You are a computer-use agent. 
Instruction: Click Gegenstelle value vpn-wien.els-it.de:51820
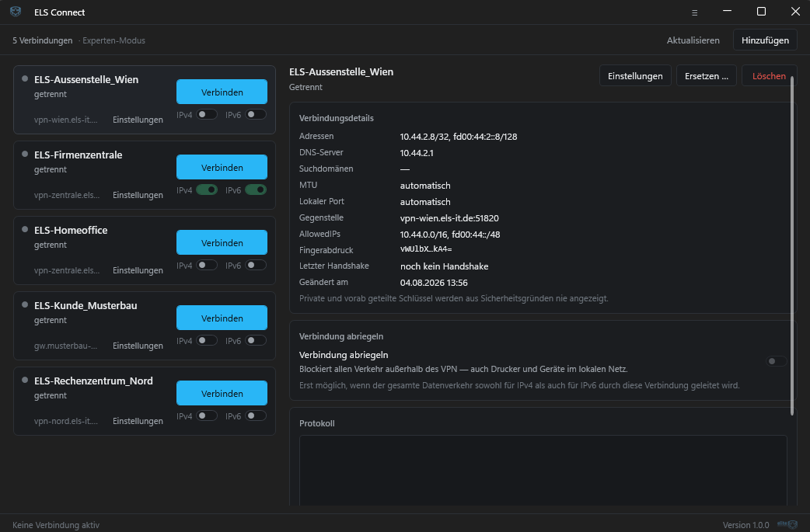449,218
